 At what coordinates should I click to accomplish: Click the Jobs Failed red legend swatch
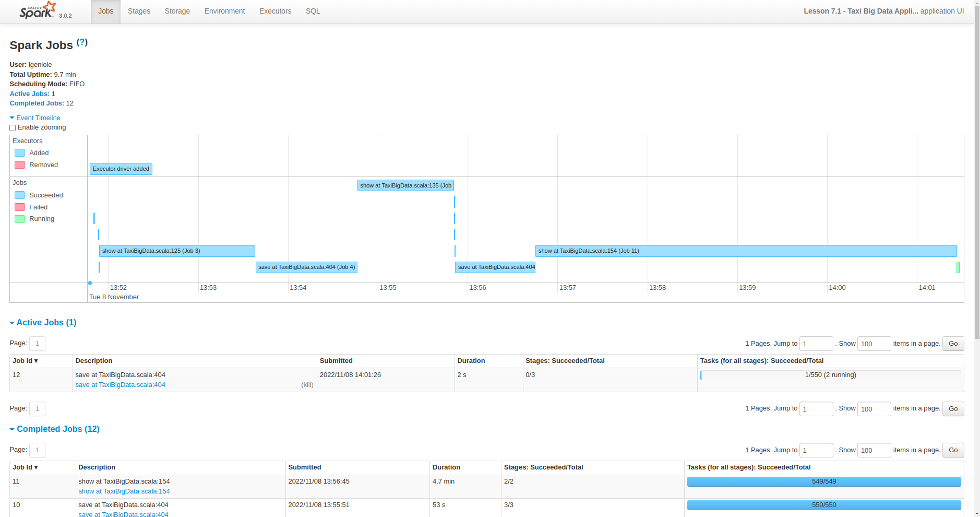20,207
